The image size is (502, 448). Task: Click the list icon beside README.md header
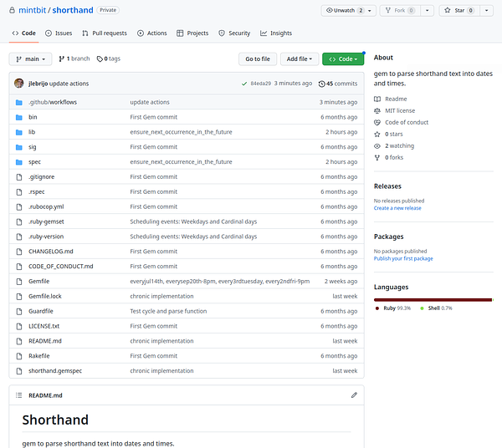pos(18,395)
